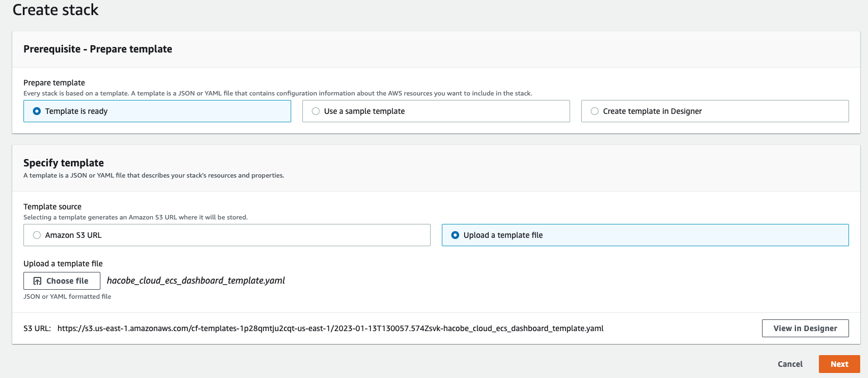The width and height of the screenshot is (868, 378).
Task: Click the uploaded yaml file name
Action: coord(196,281)
